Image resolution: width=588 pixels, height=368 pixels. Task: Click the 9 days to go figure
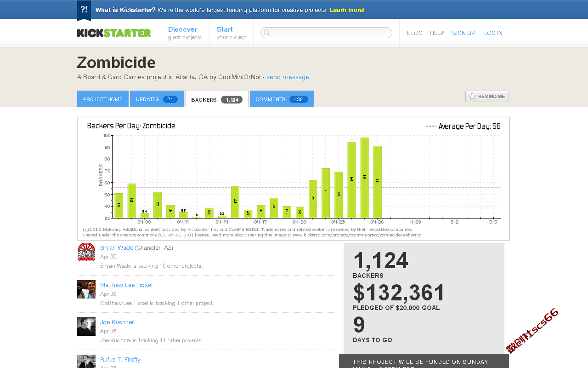click(x=359, y=325)
